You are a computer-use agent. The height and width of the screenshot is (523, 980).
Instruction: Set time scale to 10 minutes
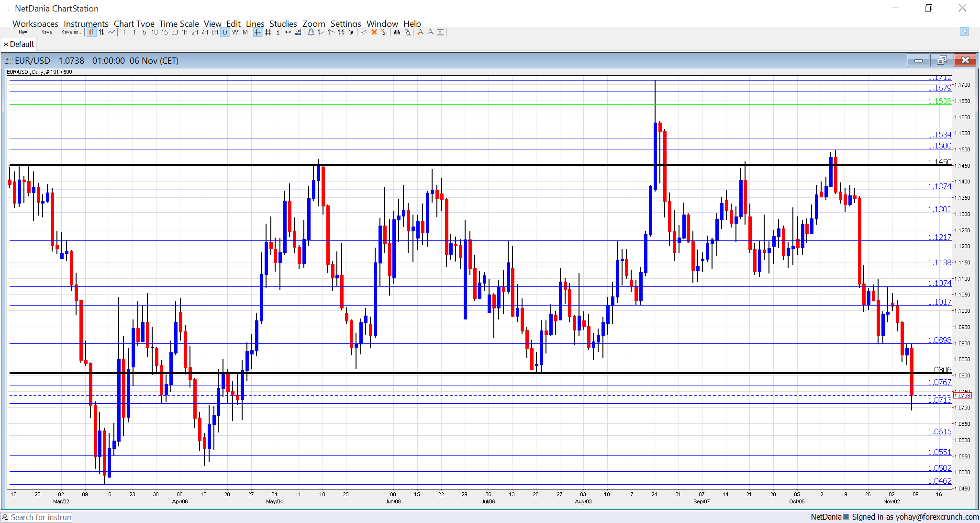[x=154, y=32]
